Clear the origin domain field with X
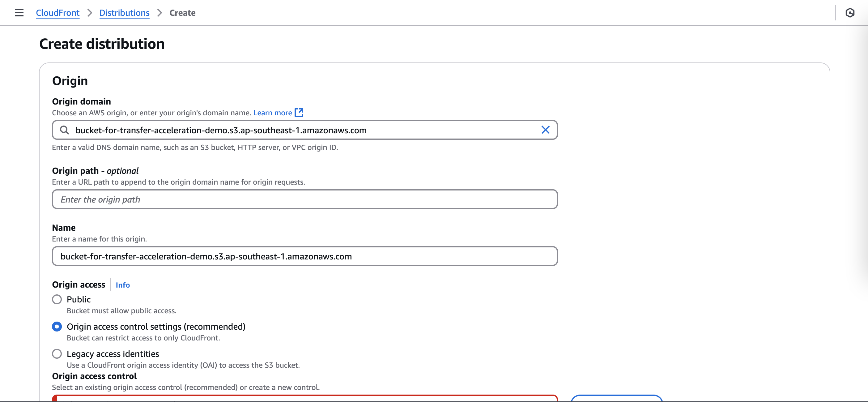 pos(545,130)
